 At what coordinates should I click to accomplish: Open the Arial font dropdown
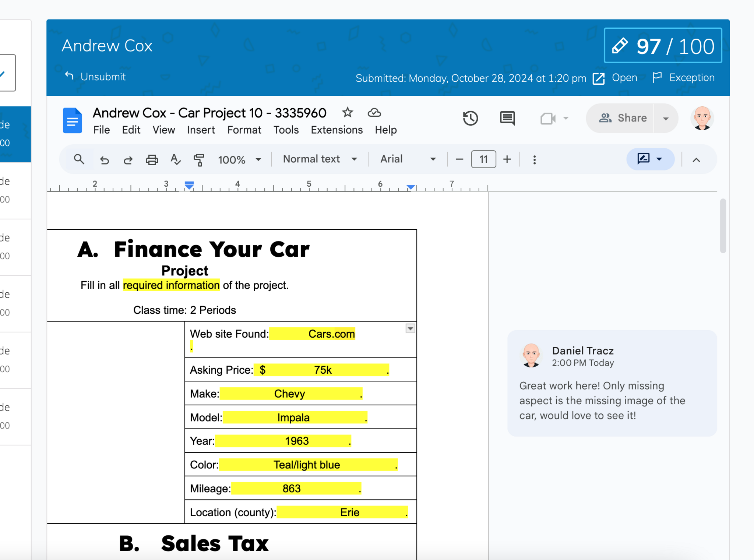tap(408, 159)
